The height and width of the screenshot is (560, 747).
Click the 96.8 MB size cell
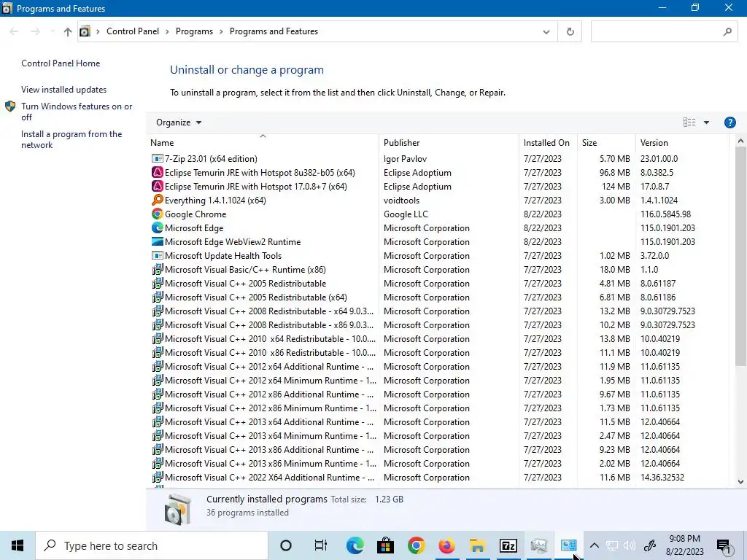pyautogui.click(x=614, y=172)
